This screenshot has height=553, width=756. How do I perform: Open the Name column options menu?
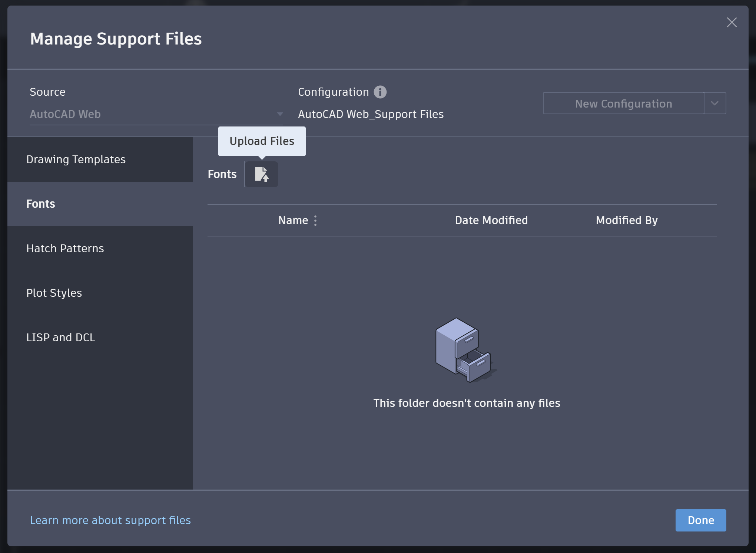(x=315, y=221)
